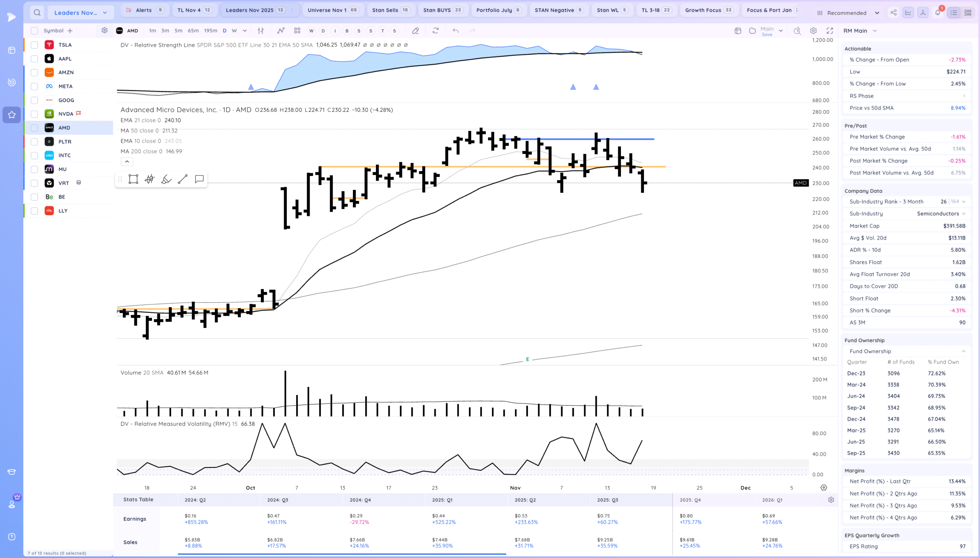Check the NVDA row checkbox

34,114
